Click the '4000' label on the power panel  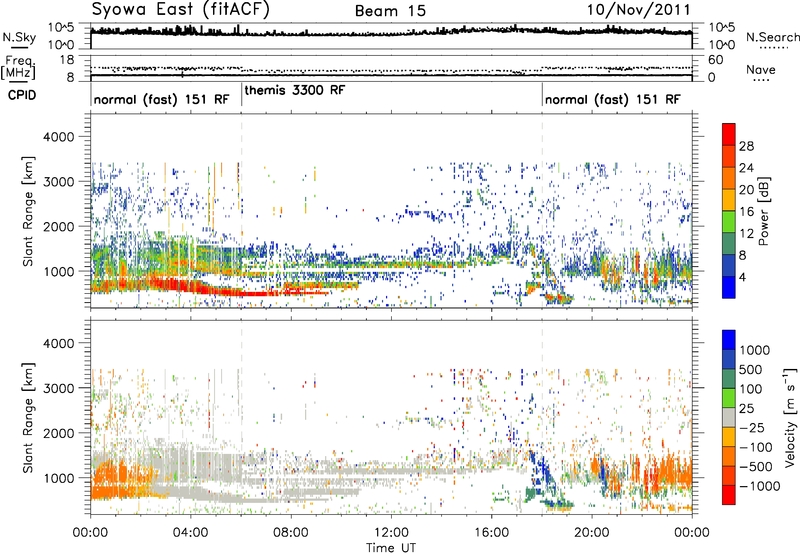(58, 137)
